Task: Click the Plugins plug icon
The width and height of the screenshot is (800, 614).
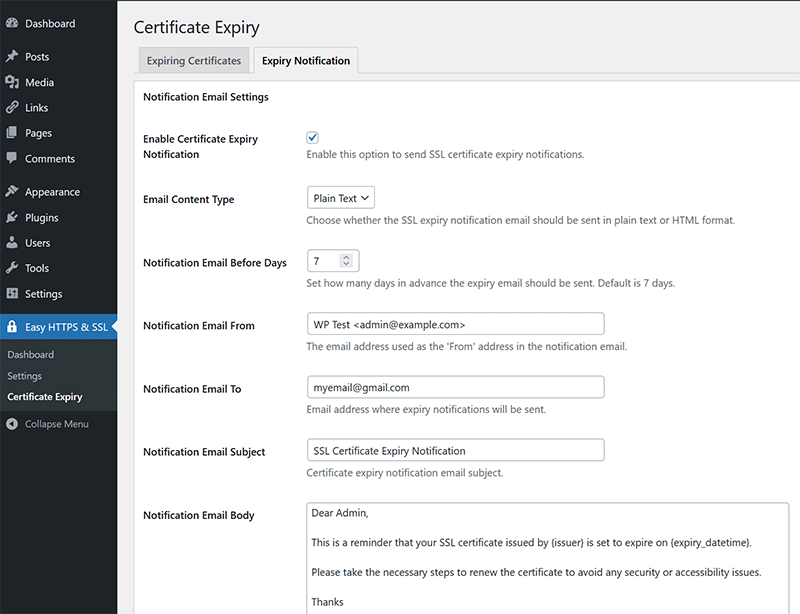Action: coord(12,217)
